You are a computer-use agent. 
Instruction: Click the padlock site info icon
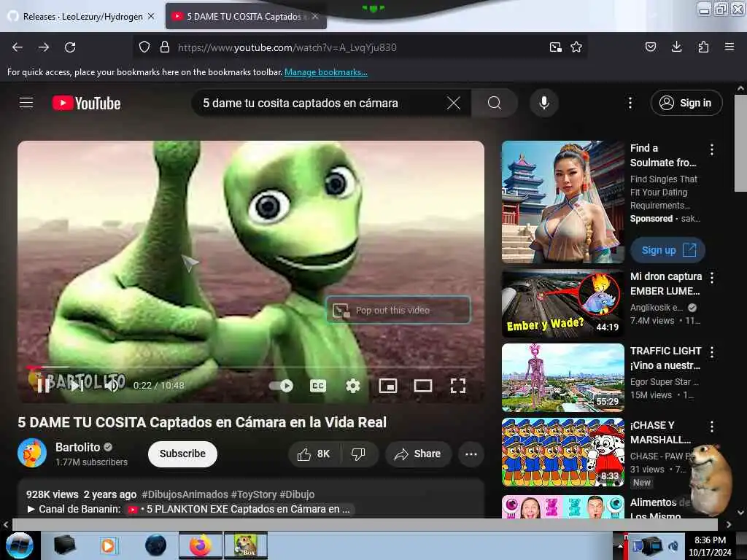(165, 47)
